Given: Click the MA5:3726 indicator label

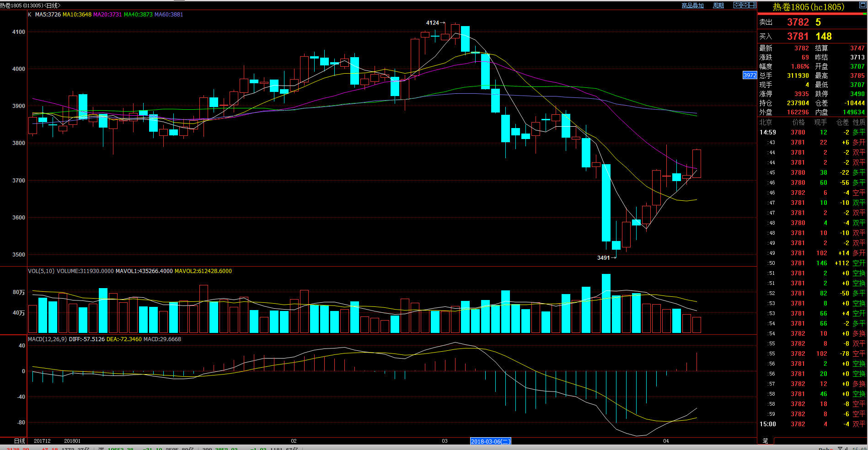Looking at the screenshot, I should pyautogui.click(x=48, y=15).
